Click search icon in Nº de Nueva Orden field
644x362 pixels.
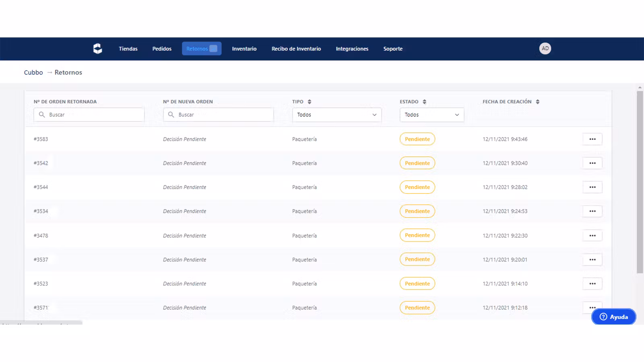[171, 115]
